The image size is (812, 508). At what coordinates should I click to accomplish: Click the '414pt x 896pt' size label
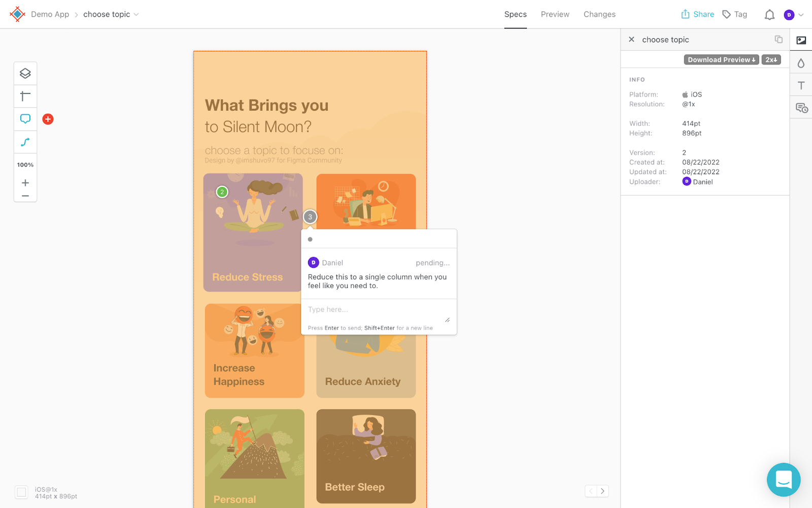pos(56,496)
